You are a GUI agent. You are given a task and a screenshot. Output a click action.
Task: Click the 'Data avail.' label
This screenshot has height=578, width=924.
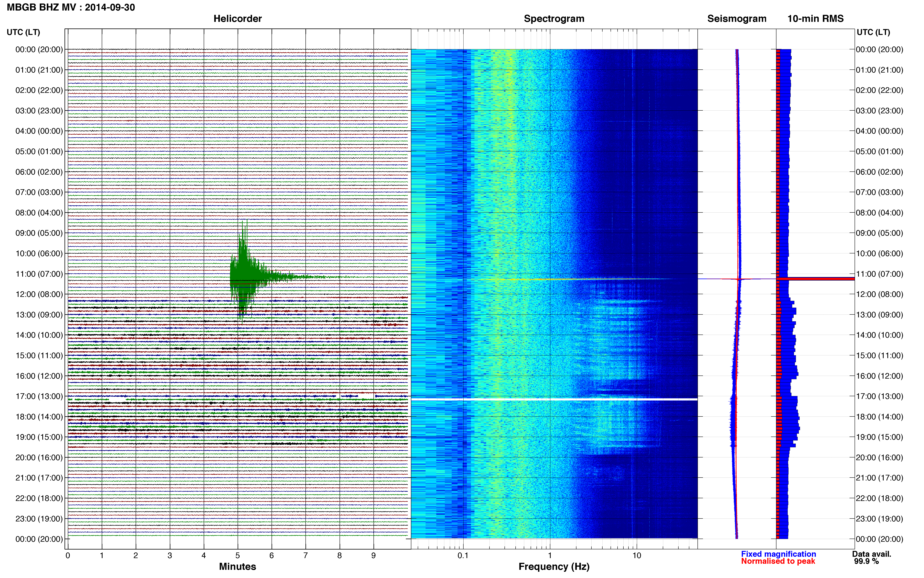[x=872, y=554]
